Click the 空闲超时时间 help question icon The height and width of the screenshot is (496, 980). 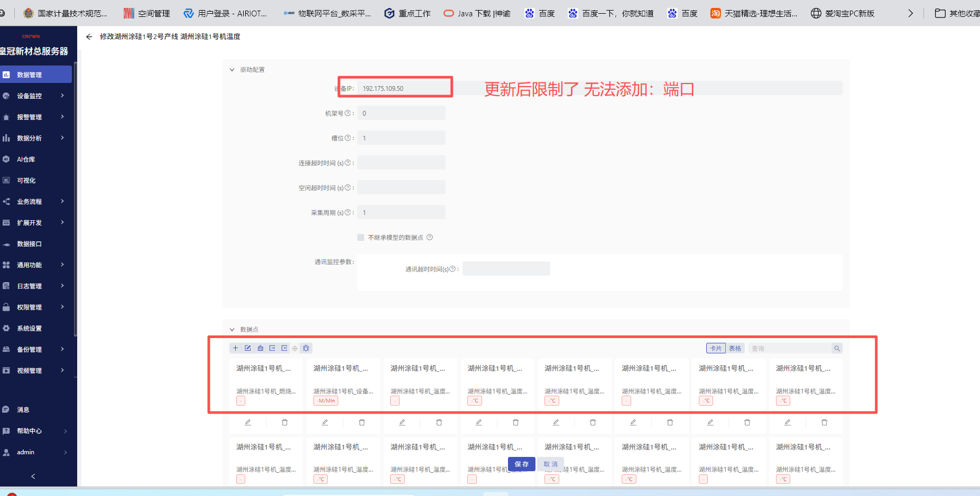(348, 188)
